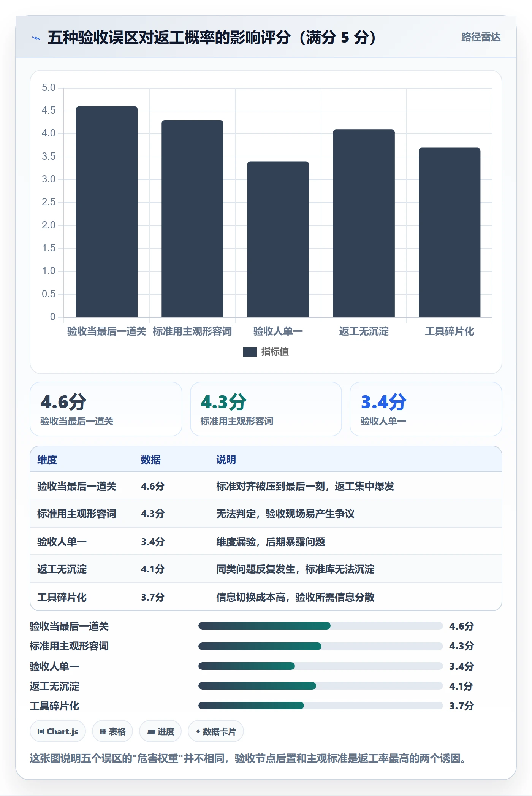Select the 验收人单一 chart bar

click(278, 239)
